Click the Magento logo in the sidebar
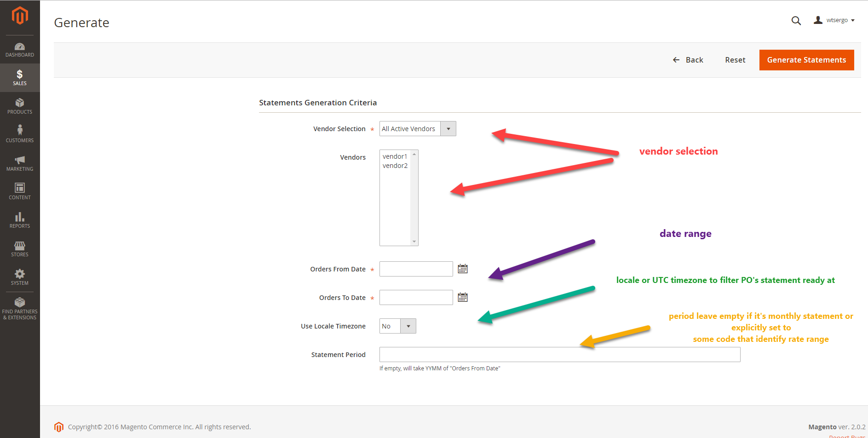The height and width of the screenshot is (438, 868). (x=20, y=16)
